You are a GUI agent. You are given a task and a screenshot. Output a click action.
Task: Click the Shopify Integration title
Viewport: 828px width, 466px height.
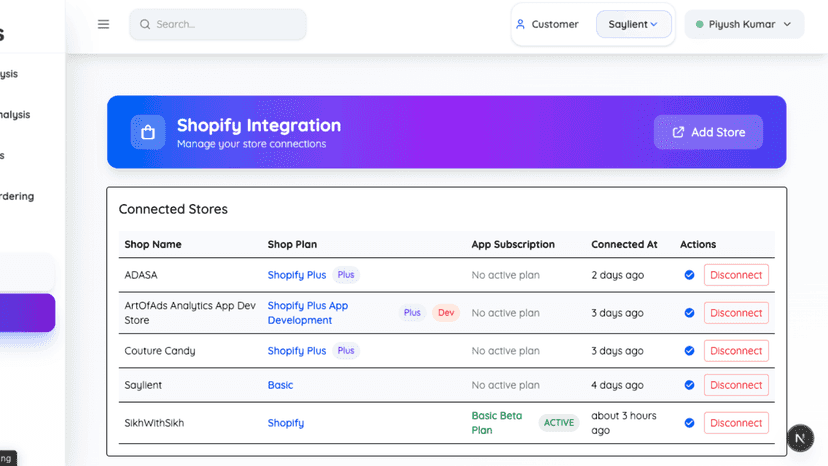pyautogui.click(x=259, y=125)
